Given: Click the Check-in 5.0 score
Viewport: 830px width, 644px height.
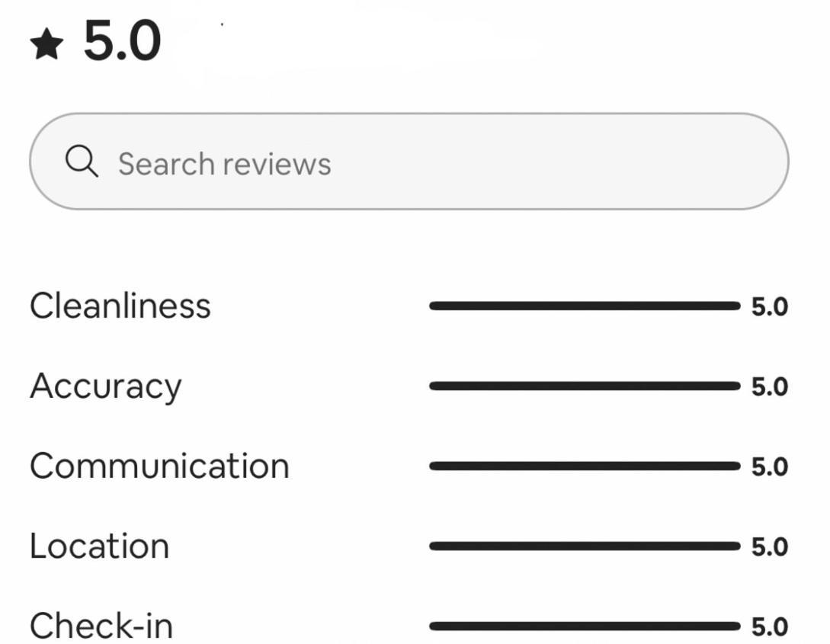Looking at the screenshot, I should tap(770, 627).
